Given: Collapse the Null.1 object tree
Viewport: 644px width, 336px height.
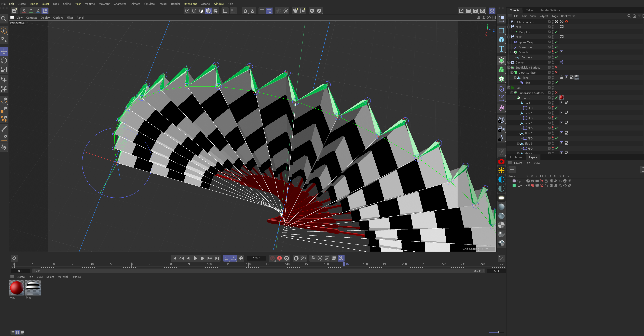Looking at the screenshot, I should coord(509,37).
